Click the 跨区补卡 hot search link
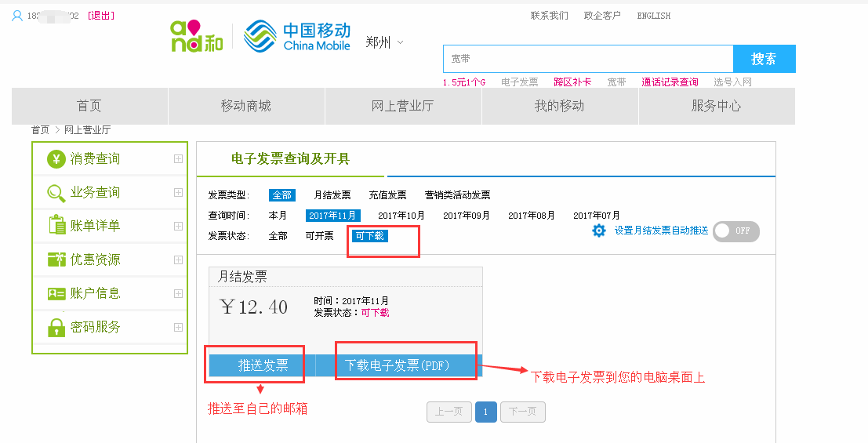This screenshot has height=443, width=868. (x=572, y=82)
